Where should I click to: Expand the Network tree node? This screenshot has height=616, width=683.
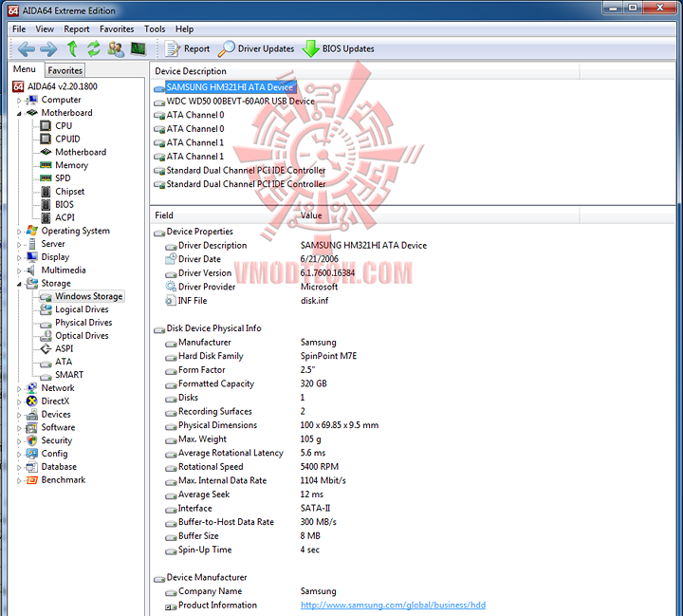point(19,389)
